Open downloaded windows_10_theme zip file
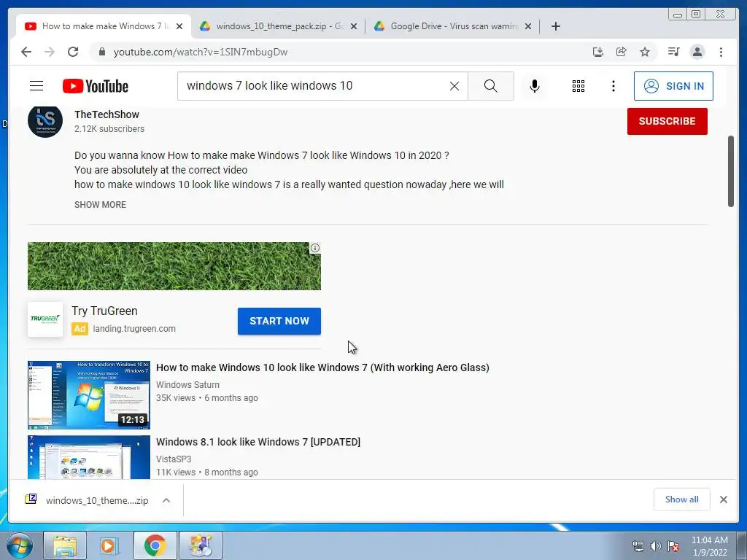The width and height of the screenshot is (747, 560). tap(87, 500)
